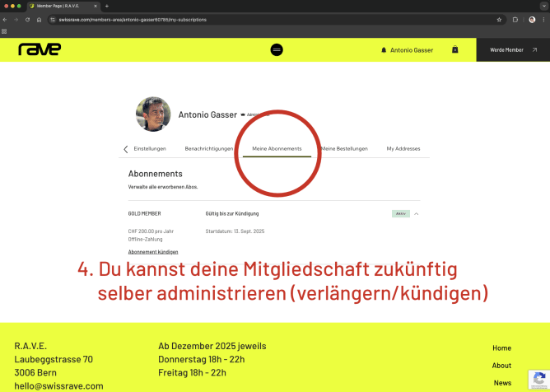Open the Meine Bestellungen tab
Image resolution: width=550 pixels, height=392 pixels.
(x=344, y=148)
